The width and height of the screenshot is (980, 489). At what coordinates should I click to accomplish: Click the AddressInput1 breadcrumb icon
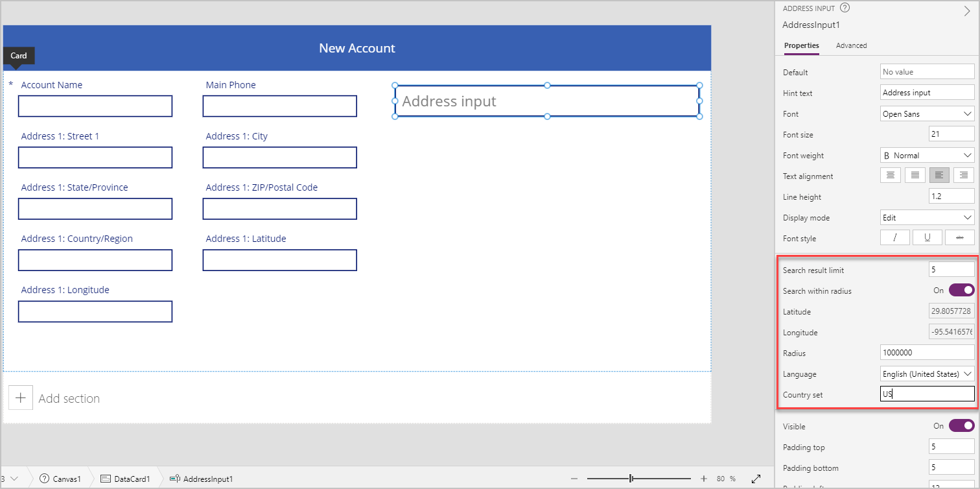[x=174, y=479]
